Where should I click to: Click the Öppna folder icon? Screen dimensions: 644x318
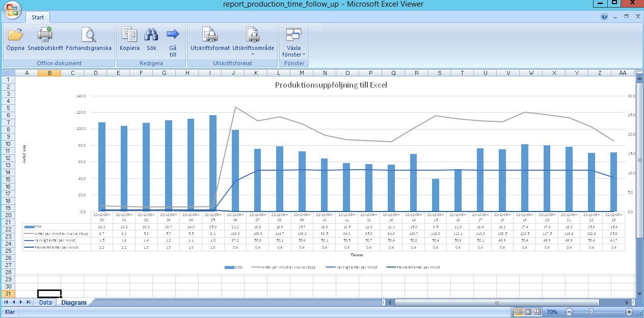15,35
